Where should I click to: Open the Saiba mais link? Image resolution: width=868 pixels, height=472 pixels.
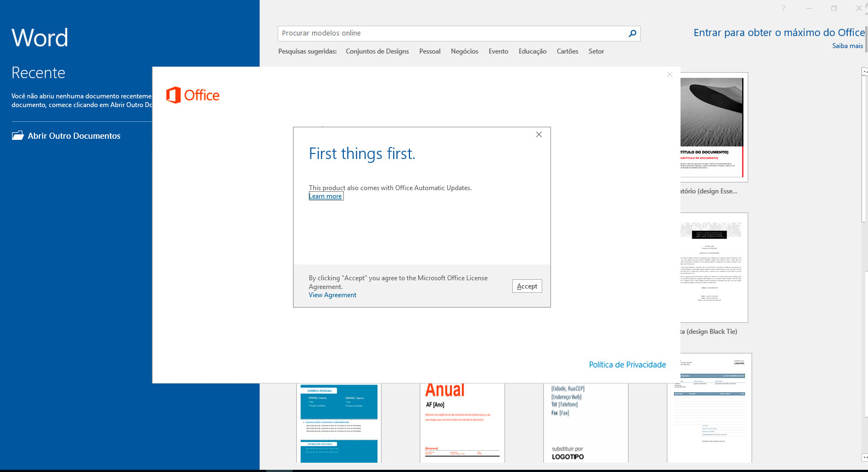[x=847, y=46]
